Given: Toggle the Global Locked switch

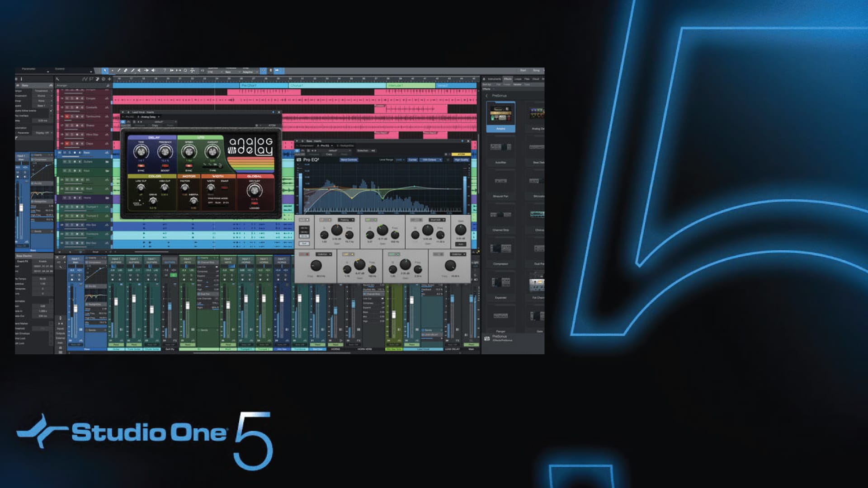Looking at the screenshot, I should point(255,203).
